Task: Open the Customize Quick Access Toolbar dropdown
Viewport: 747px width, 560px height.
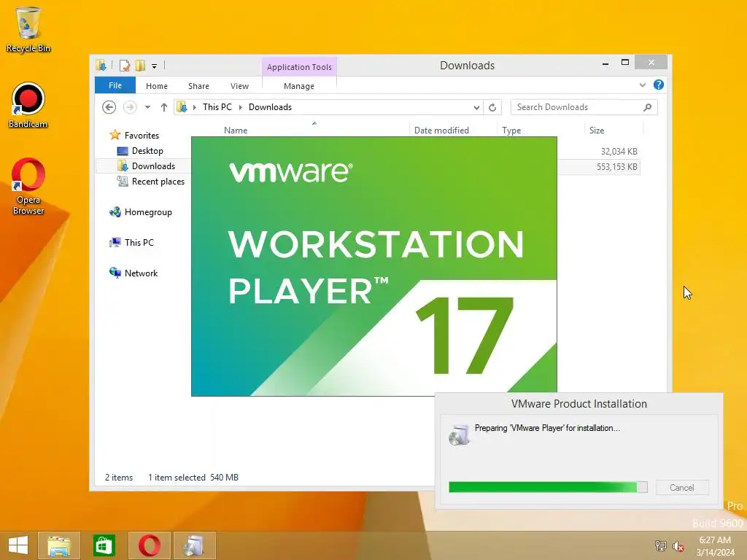Action: [155, 66]
